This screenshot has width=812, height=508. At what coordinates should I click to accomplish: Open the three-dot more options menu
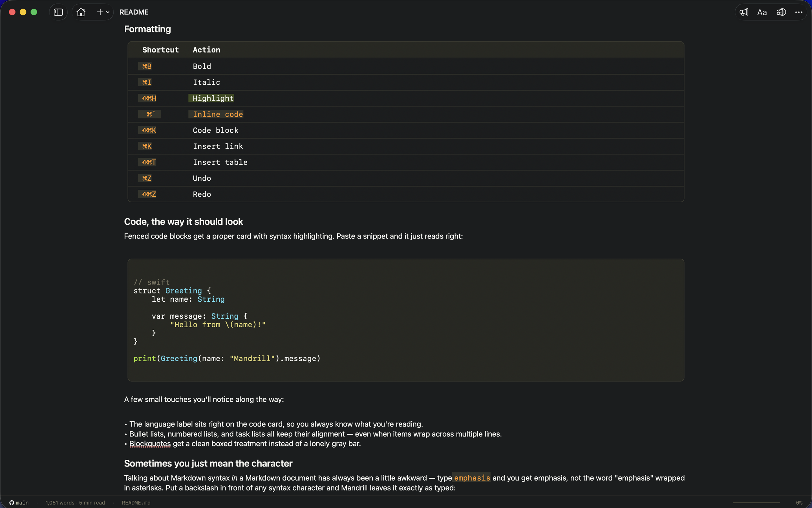click(798, 12)
